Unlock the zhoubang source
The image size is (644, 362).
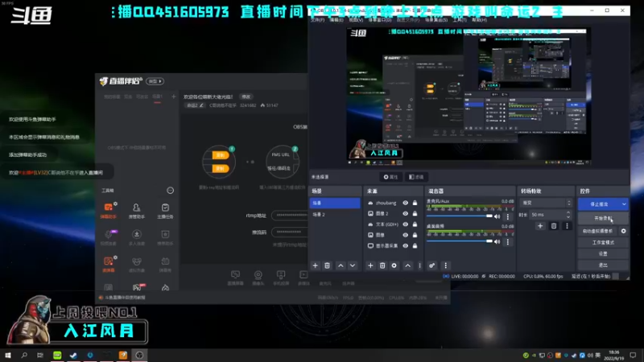(415, 203)
